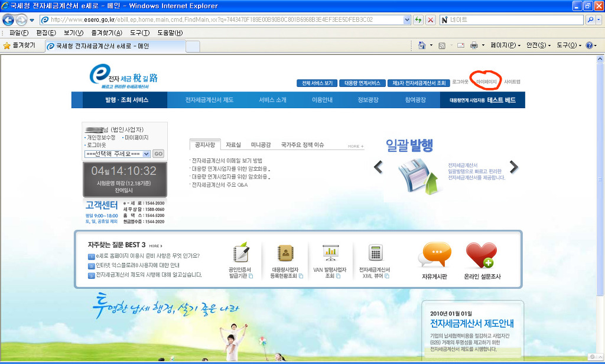Open the 도구(T) menu

pos(139,33)
